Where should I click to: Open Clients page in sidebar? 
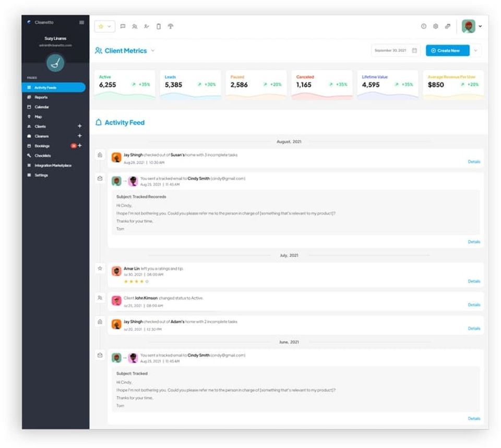(40, 126)
